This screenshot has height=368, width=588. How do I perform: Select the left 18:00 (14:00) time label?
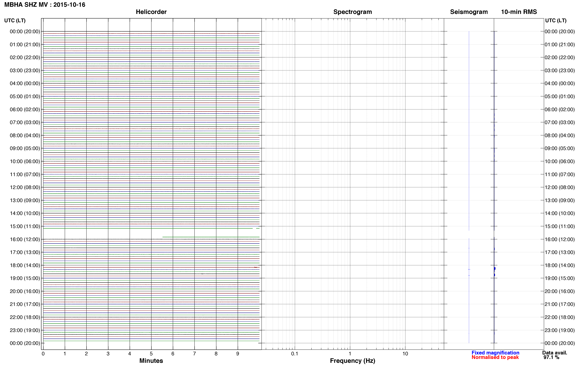click(x=25, y=265)
